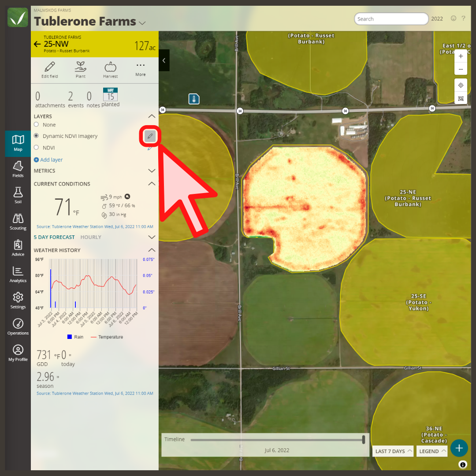Open the weather source link below season rainfall
Image resolution: width=476 pixels, height=476 pixels.
(95, 393)
